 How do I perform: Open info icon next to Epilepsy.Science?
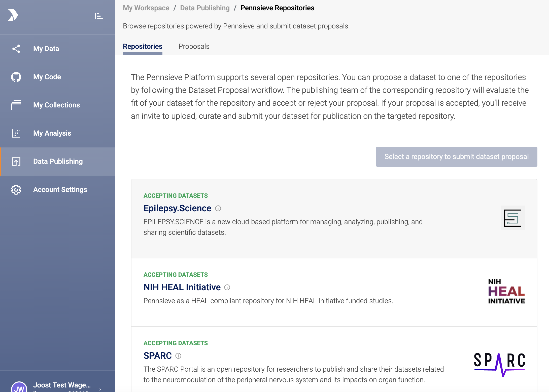(218, 209)
